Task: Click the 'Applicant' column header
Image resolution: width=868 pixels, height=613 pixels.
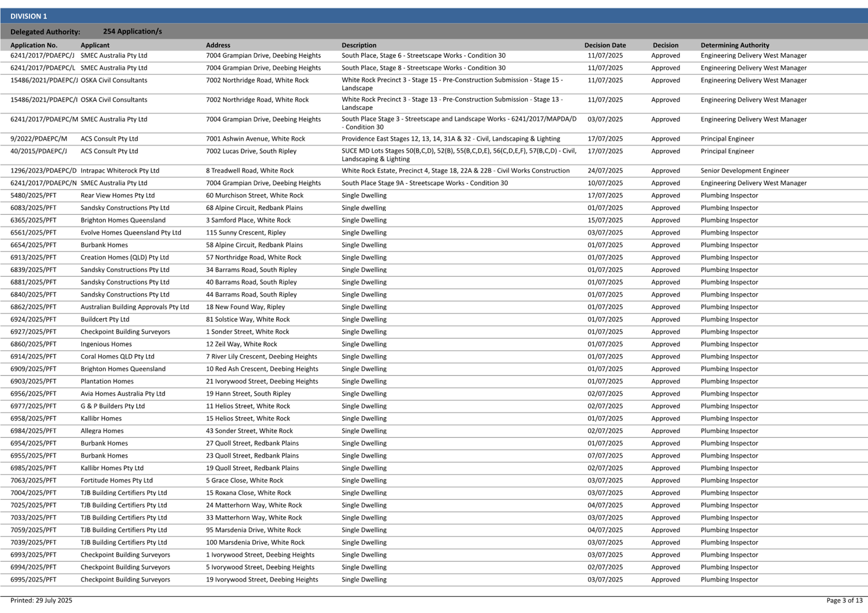Action: (95, 45)
